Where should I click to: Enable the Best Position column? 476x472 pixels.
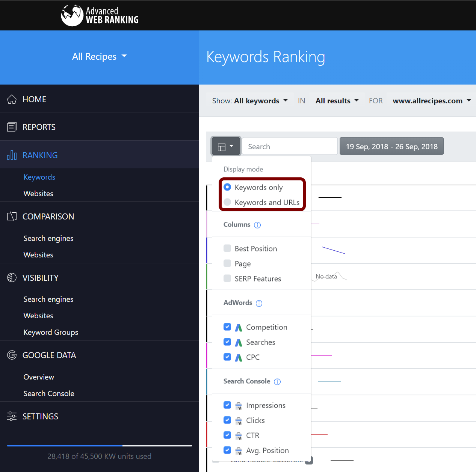[227, 248]
